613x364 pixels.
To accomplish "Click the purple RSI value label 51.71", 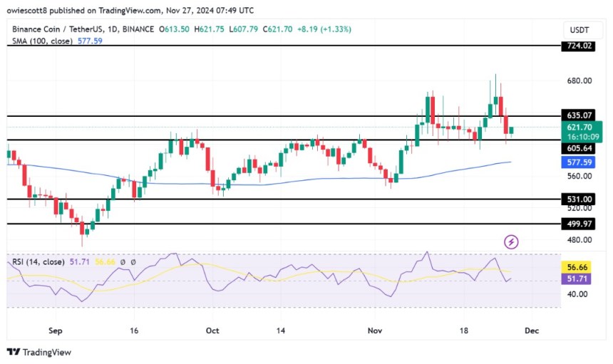I will [577, 279].
